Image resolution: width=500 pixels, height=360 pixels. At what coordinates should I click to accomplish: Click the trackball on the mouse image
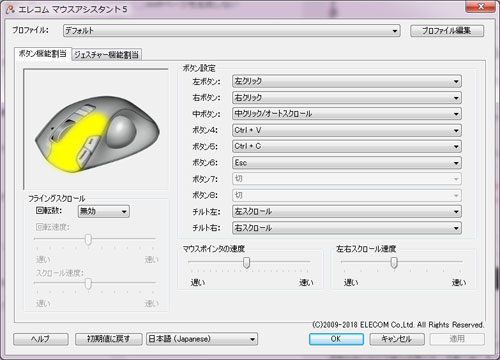pyautogui.click(x=121, y=131)
